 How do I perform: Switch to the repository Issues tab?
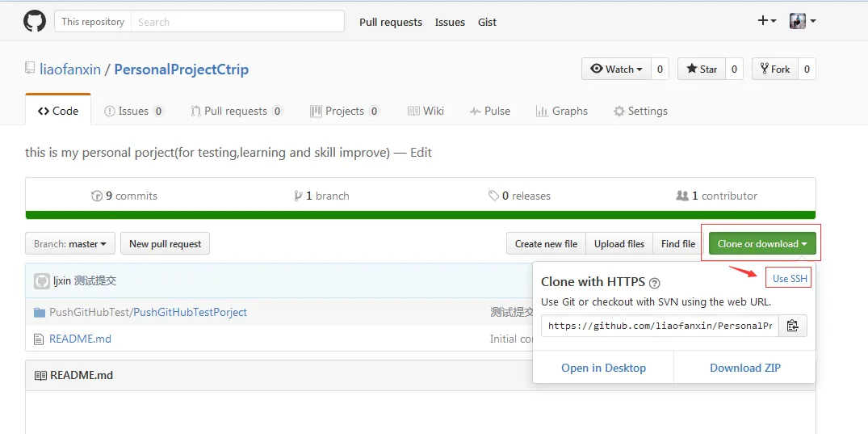[134, 111]
